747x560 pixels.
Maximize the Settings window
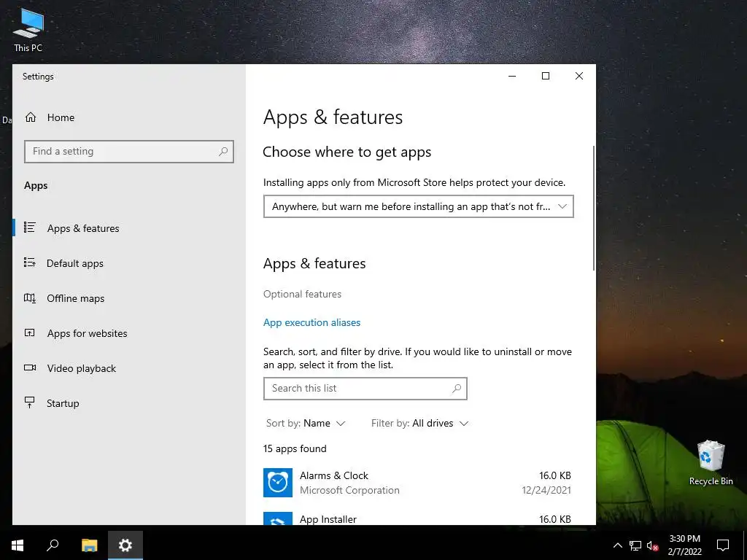pos(546,76)
